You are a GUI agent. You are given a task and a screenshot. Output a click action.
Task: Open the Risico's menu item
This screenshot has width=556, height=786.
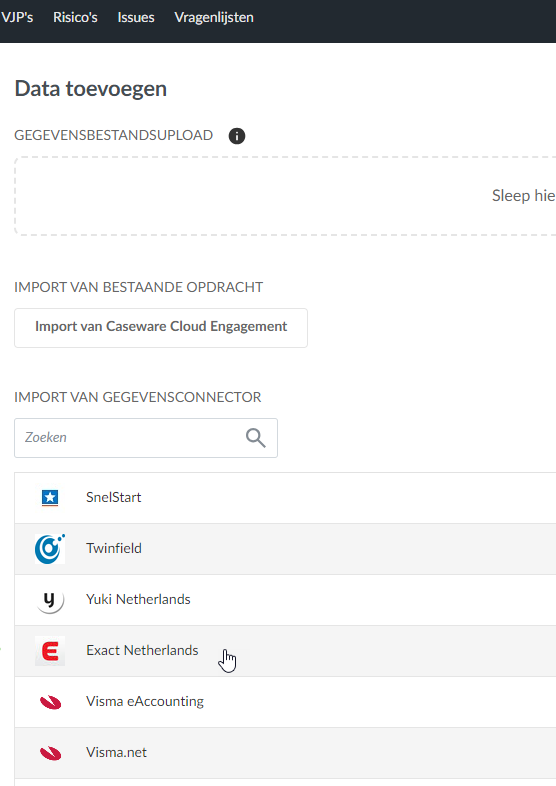coord(75,18)
